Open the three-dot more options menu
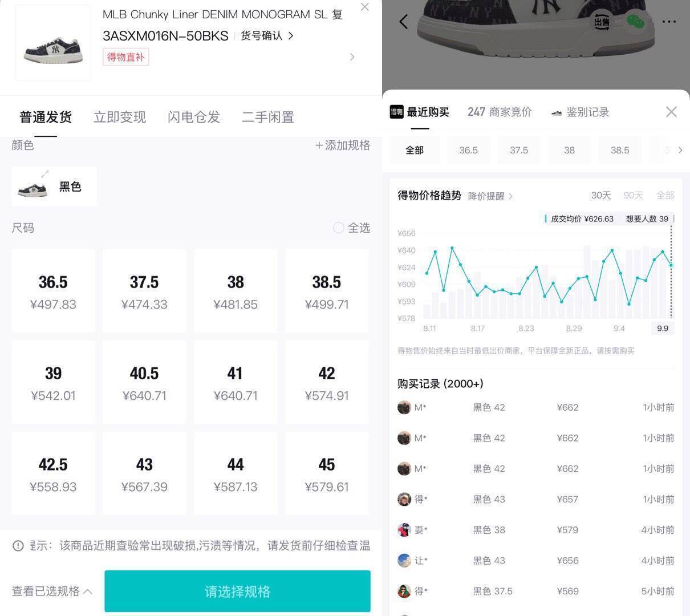Image resolution: width=690 pixels, height=616 pixels. coord(669,22)
